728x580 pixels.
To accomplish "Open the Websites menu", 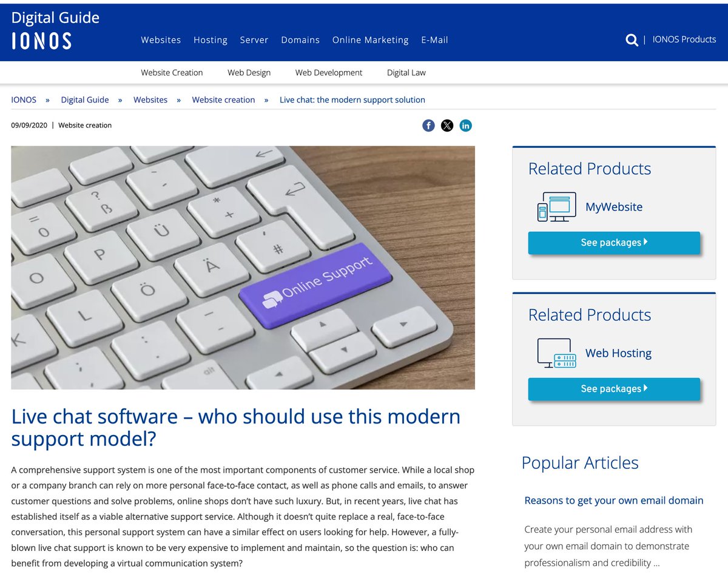I will pos(161,40).
